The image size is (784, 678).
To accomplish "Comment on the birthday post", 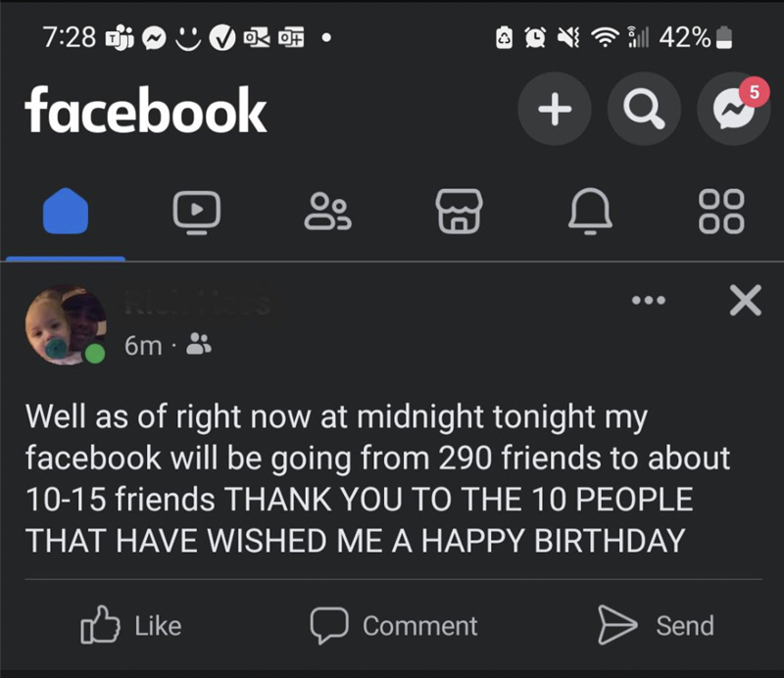I will [394, 626].
